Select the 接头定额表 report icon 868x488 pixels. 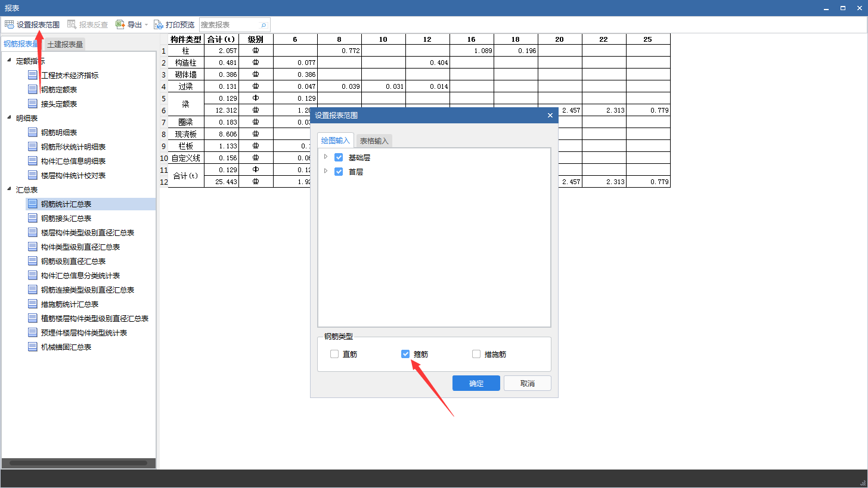click(33, 104)
